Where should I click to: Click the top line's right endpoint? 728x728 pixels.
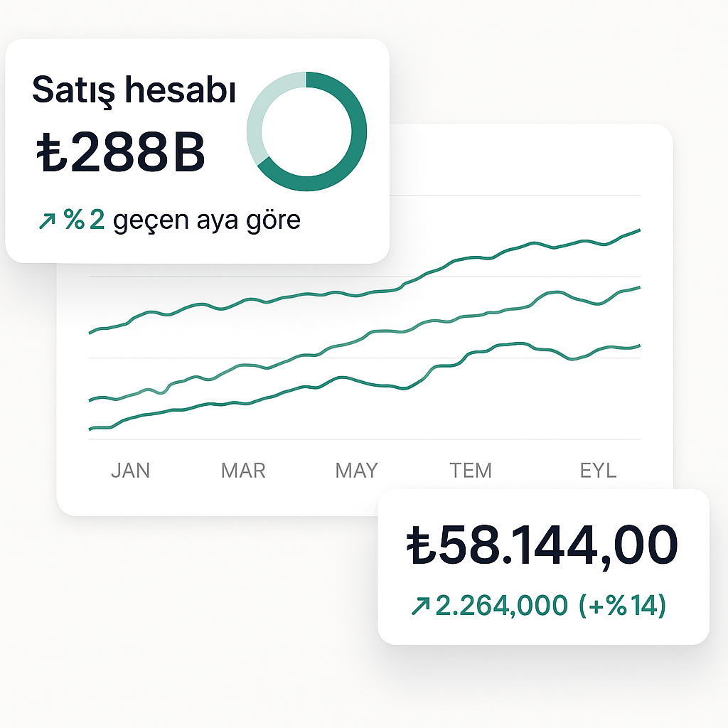point(640,230)
